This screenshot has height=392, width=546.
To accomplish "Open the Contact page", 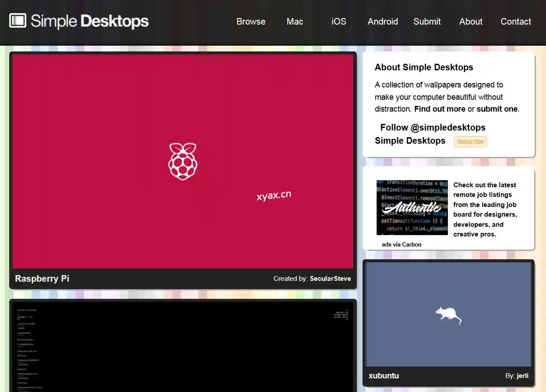I will (x=516, y=22).
